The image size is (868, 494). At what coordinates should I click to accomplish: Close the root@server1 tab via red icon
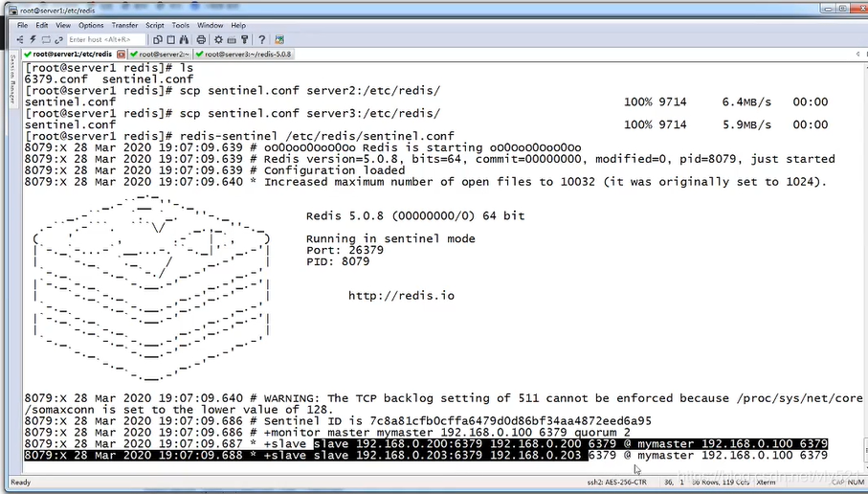pyautogui.click(x=121, y=55)
